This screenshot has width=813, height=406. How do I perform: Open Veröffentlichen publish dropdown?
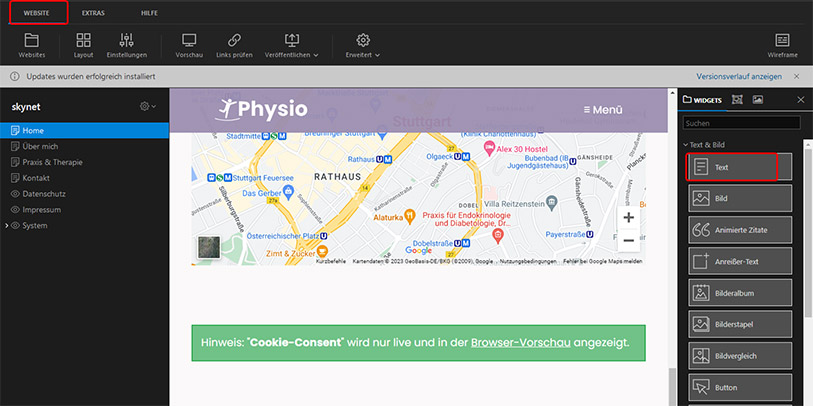[x=291, y=46]
